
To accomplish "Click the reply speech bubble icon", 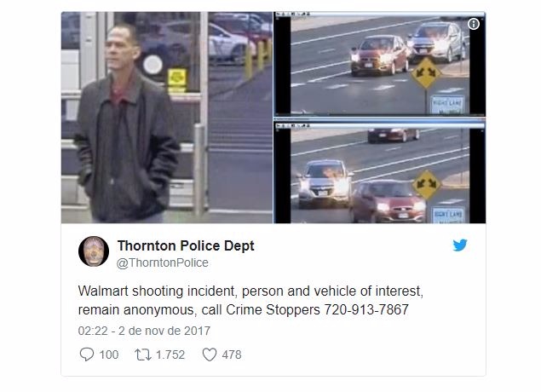I will point(87,355).
